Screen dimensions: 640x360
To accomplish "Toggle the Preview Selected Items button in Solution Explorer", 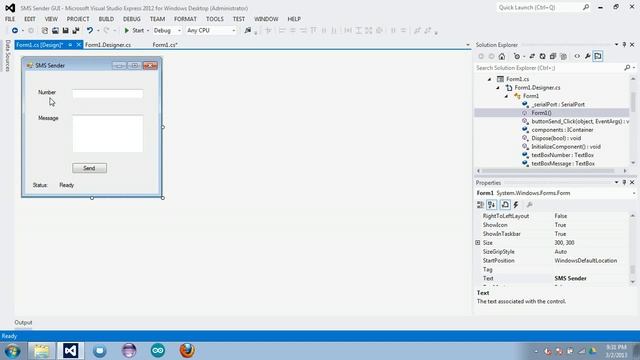I will 598,56.
